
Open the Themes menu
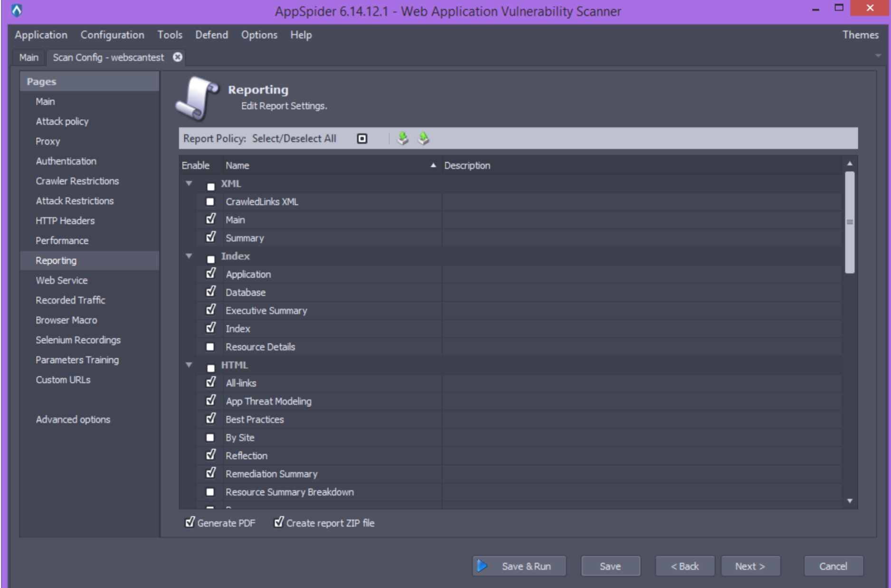pos(861,35)
